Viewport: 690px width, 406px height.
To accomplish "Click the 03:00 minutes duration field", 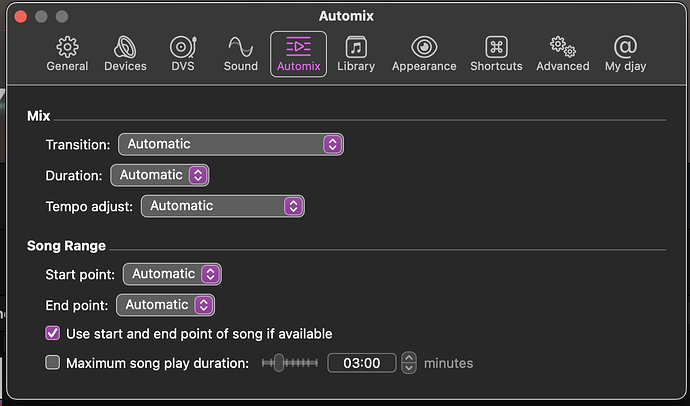I will (x=362, y=363).
